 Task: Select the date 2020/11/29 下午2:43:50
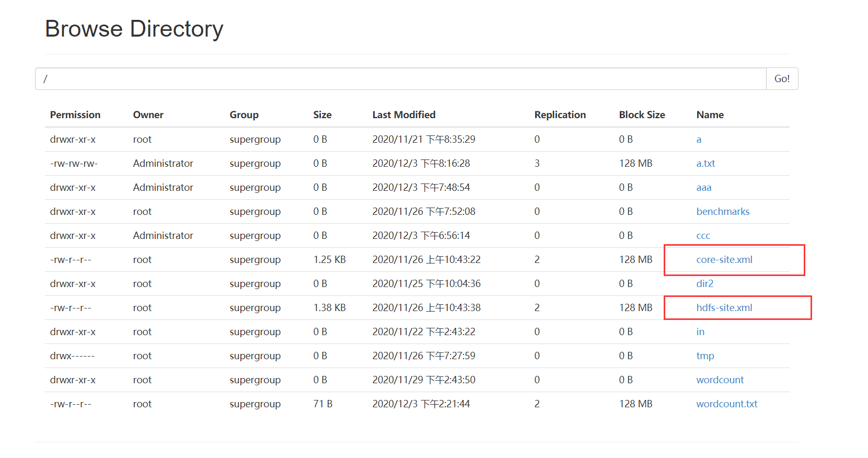424,380
